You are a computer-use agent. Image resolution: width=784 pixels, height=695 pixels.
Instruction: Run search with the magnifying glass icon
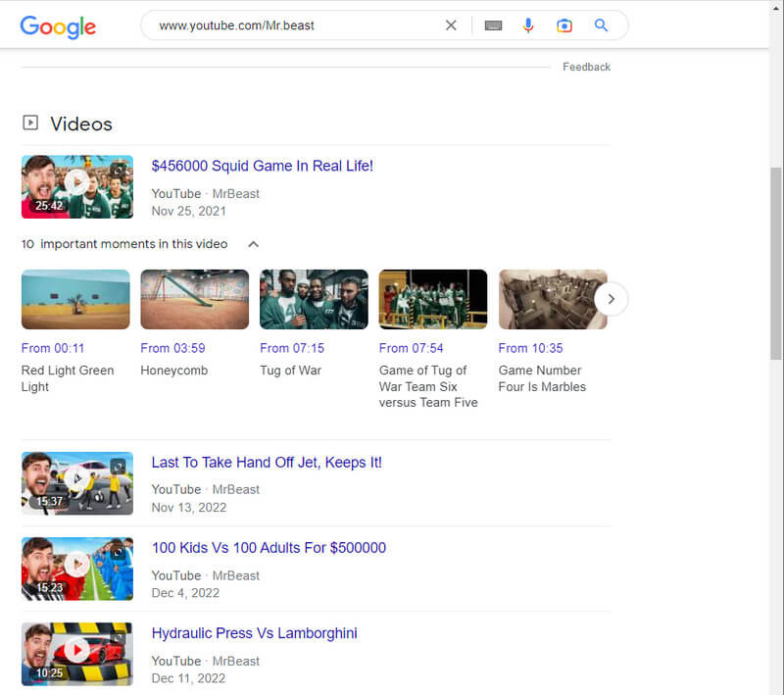coord(601,25)
